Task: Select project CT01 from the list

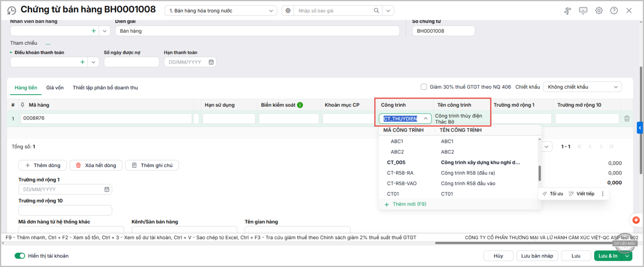Action: 458,194
